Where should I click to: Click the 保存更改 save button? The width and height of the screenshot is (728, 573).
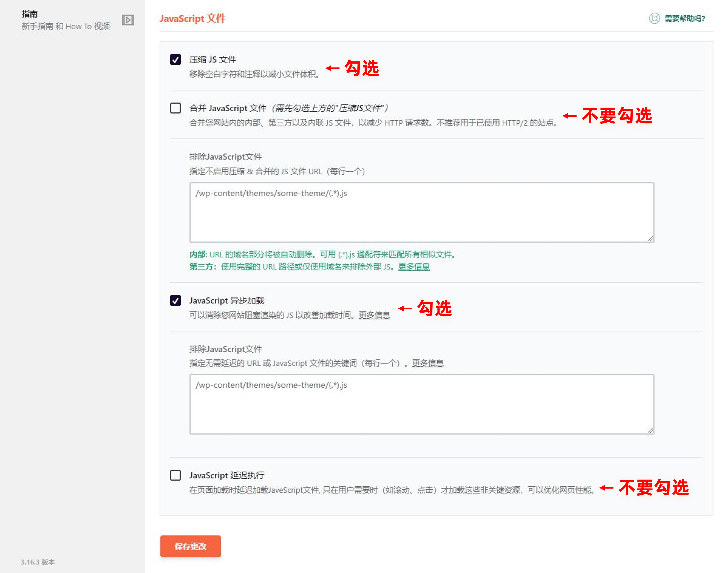pos(190,546)
